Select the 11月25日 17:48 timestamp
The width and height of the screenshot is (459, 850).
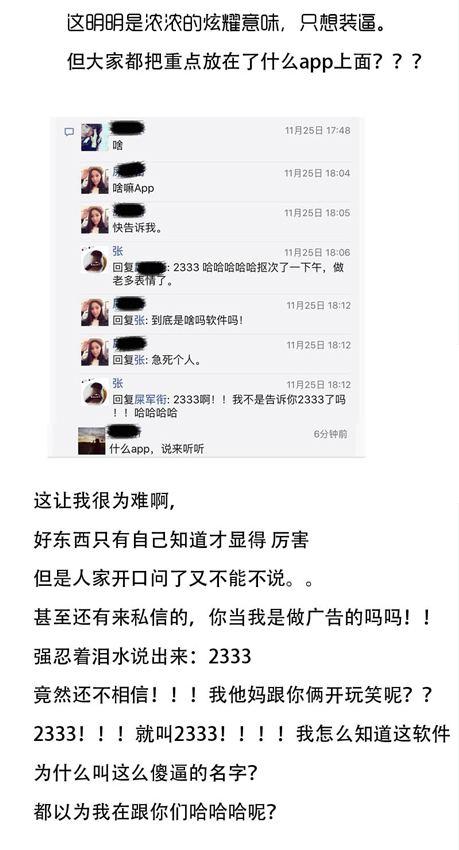(x=318, y=130)
